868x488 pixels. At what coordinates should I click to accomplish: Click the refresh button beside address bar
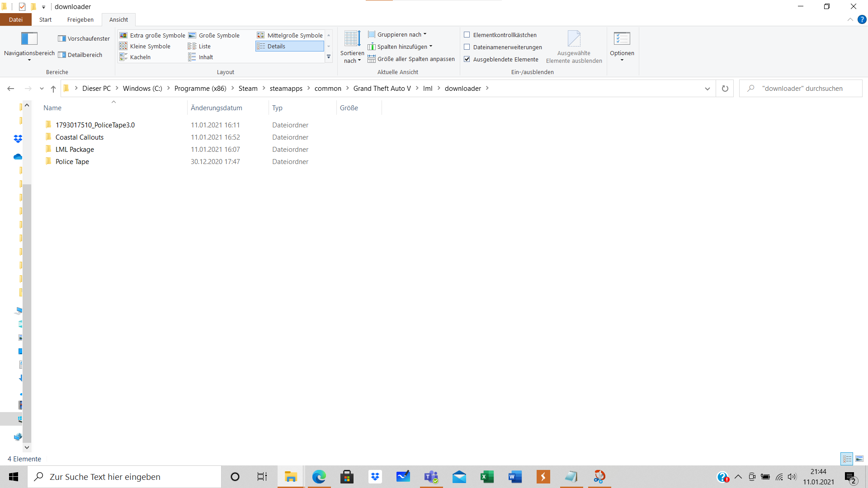pos(725,89)
